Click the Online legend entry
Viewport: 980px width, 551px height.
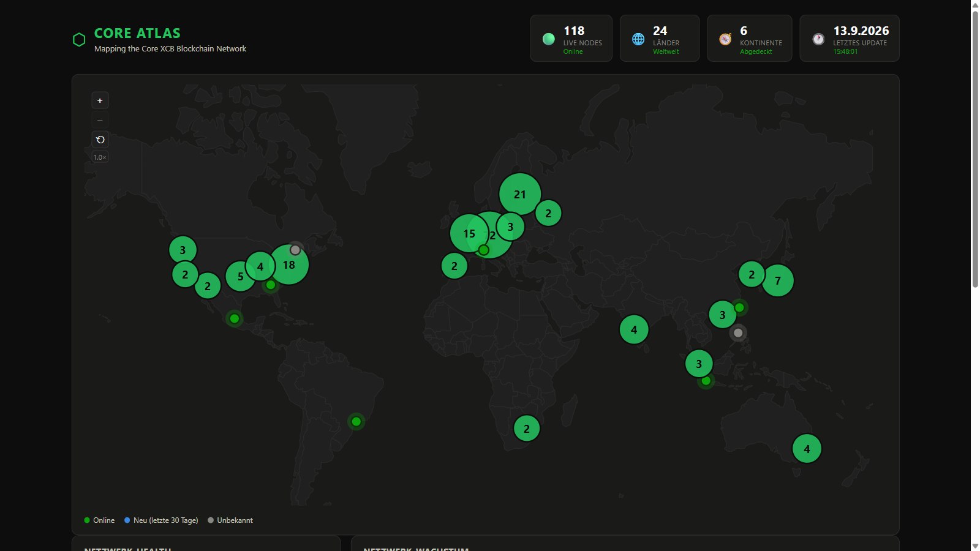(x=99, y=520)
